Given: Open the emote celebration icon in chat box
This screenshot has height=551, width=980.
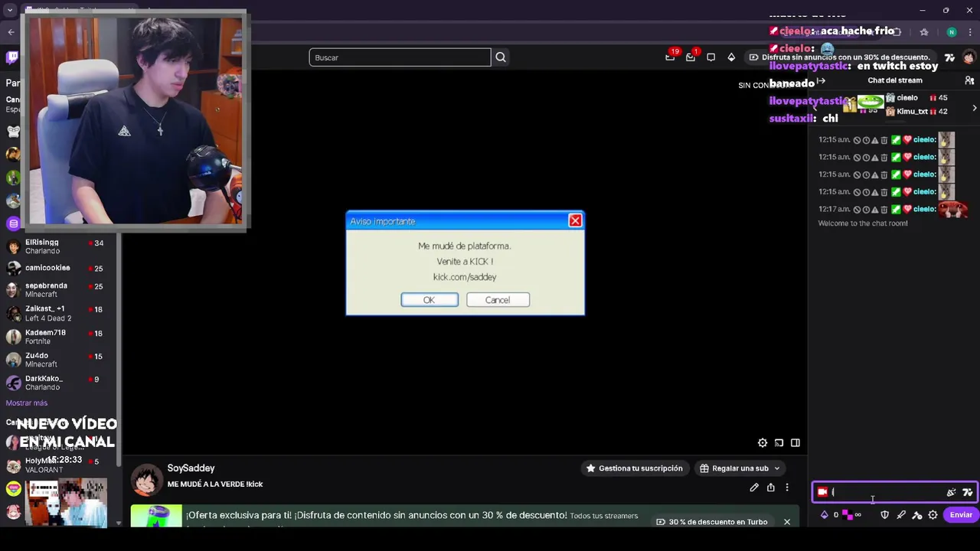Looking at the screenshot, I should [951, 493].
